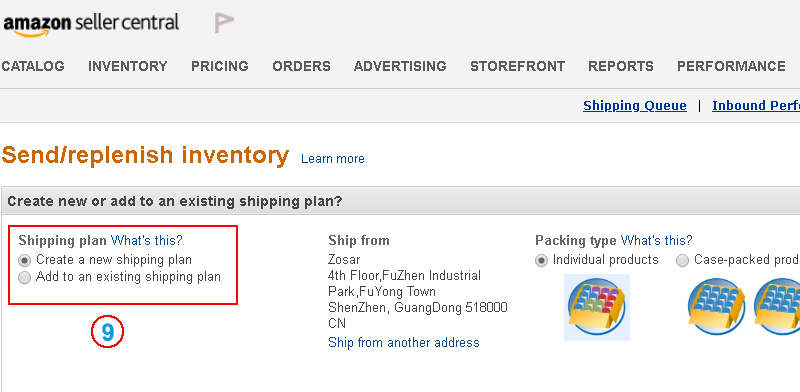Image resolution: width=800 pixels, height=392 pixels.
Task: Open the ADVERTISING menu
Action: tap(400, 66)
